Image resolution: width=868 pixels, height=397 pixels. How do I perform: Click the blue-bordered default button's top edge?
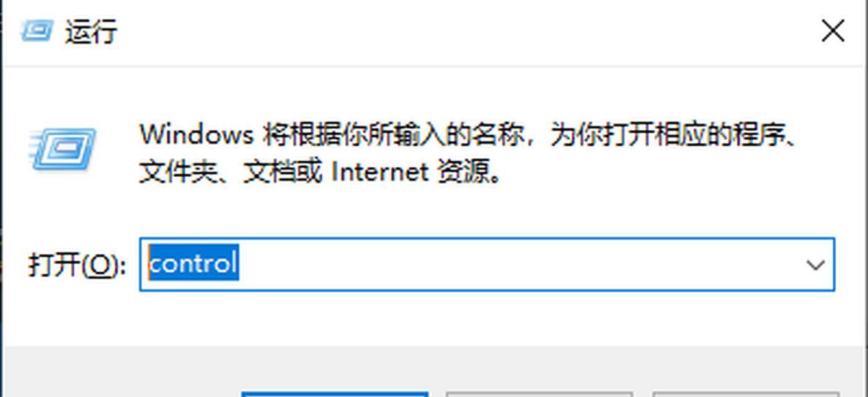(335, 394)
